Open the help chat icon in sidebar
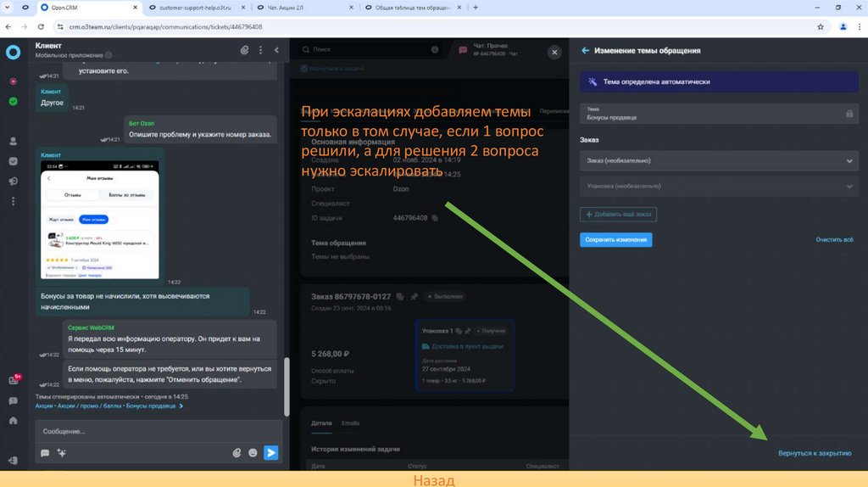 pos(13,400)
